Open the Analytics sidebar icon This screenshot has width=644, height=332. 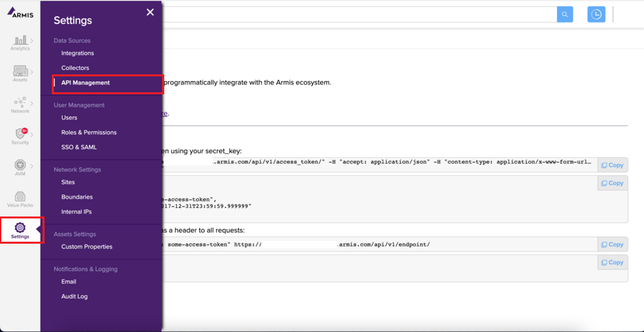19,41
